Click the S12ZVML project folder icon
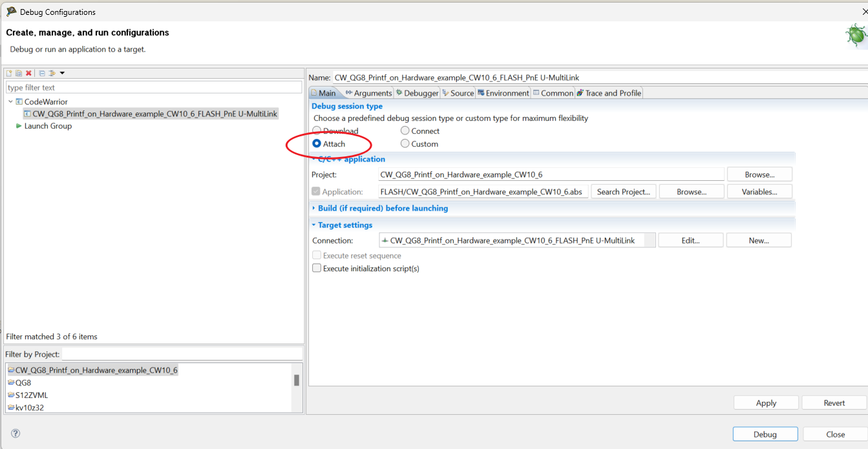The height and width of the screenshot is (449, 868). (11, 395)
